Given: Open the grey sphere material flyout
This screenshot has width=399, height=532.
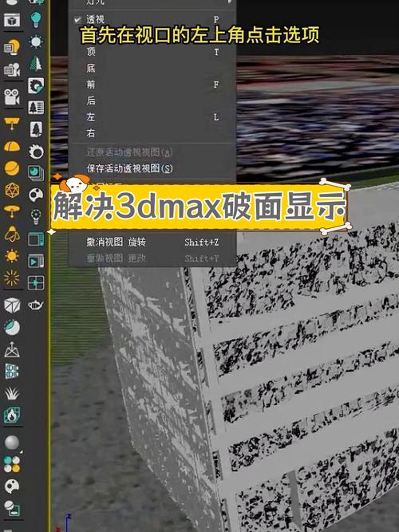Looking at the screenshot, I should [x=12, y=443].
